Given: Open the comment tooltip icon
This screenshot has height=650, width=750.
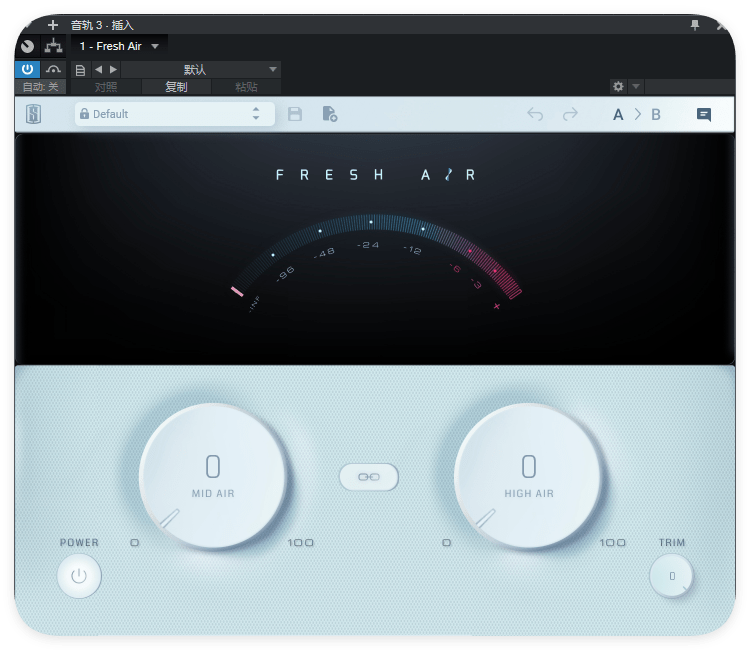Looking at the screenshot, I should tap(704, 114).
